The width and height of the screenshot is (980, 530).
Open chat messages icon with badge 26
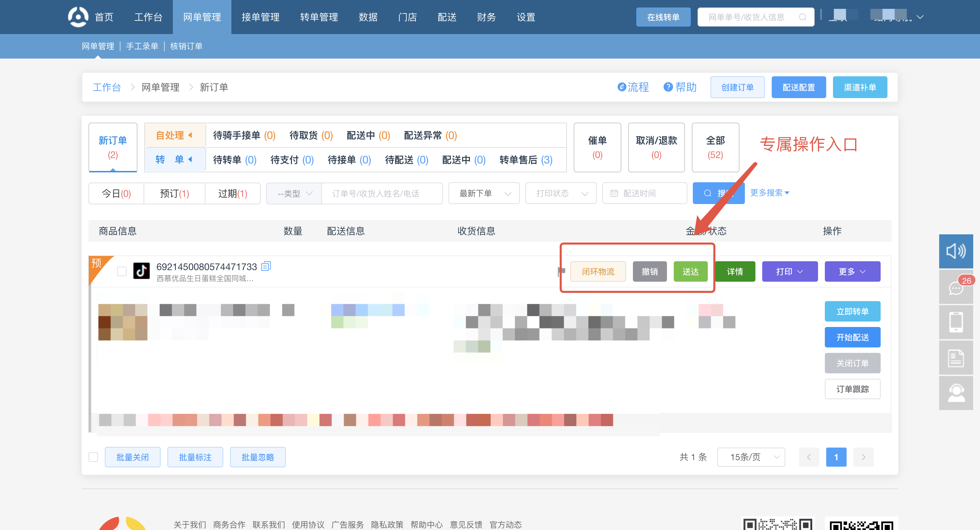(955, 288)
